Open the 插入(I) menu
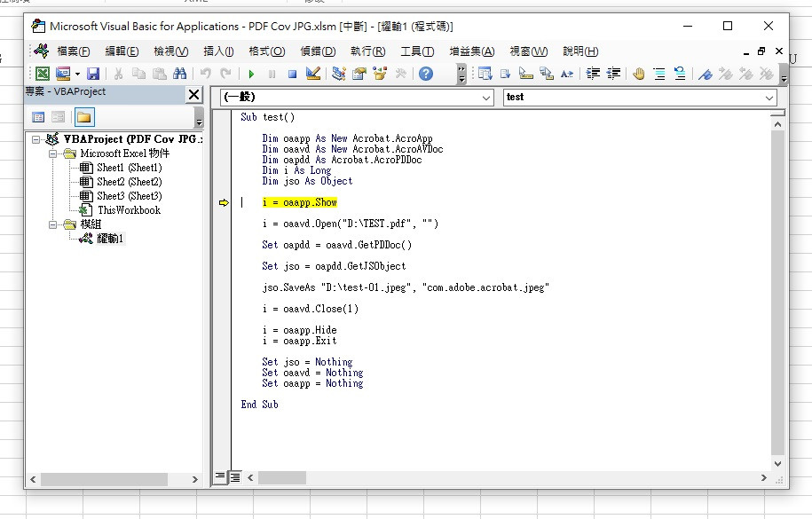812x519 pixels. [218, 51]
